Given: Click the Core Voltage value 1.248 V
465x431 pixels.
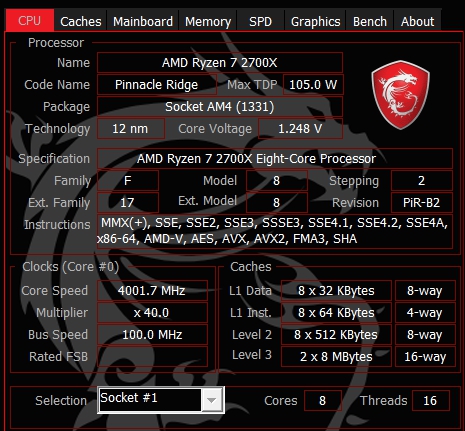Looking at the screenshot, I should 300,129.
